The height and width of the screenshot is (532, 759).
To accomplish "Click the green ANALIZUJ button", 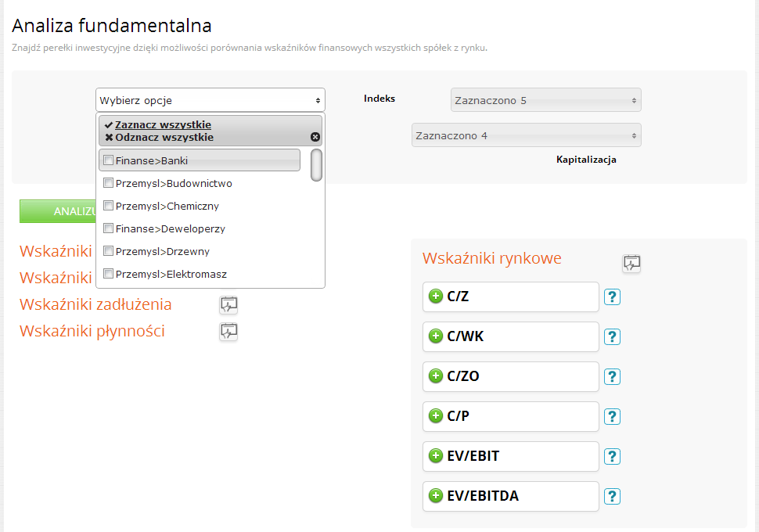I will click(58, 211).
